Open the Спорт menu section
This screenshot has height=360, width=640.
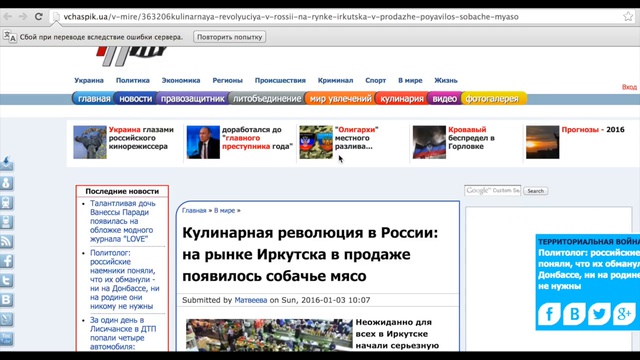coord(376,80)
